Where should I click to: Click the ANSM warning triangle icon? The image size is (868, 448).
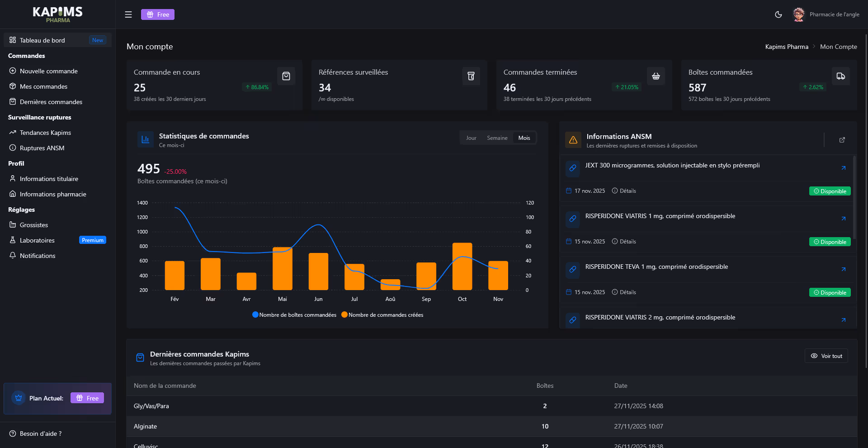[573, 140]
